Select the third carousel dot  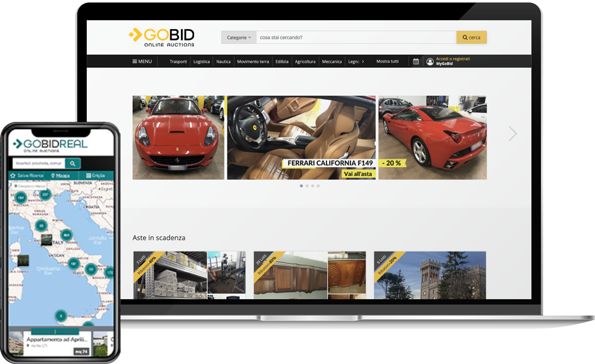pos(313,186)
